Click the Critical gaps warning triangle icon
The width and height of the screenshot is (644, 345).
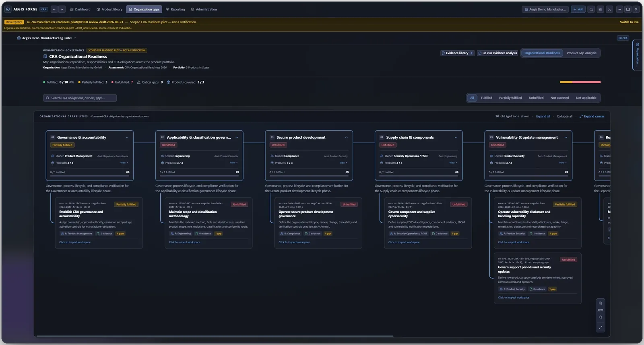pos(139,82)
